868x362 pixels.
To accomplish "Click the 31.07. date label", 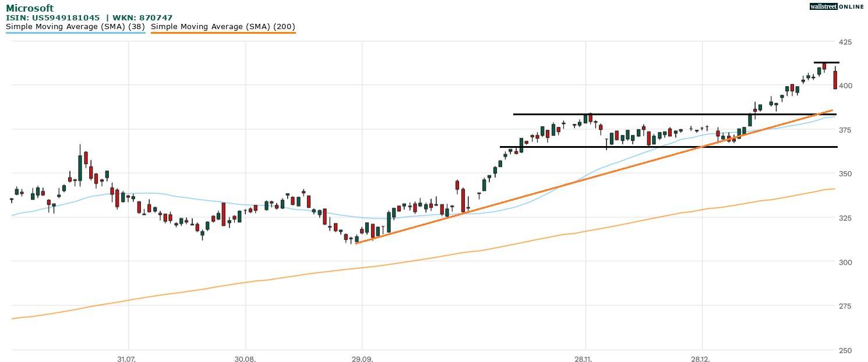I will [x=126, y=359].
